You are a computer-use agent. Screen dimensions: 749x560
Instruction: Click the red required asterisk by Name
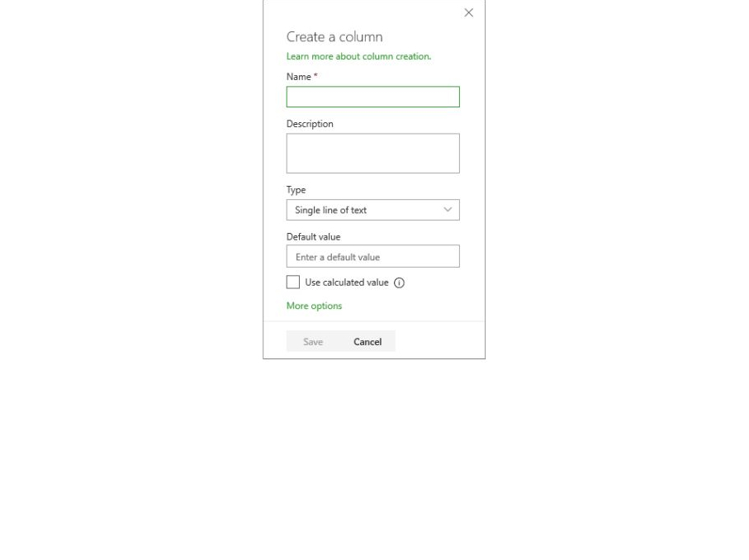[315, 75]
